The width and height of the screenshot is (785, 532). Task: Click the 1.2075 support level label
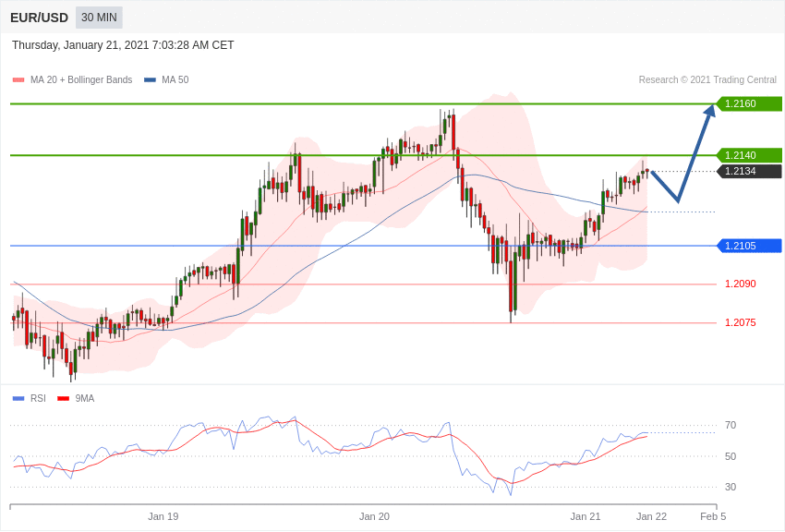[741, 323]
